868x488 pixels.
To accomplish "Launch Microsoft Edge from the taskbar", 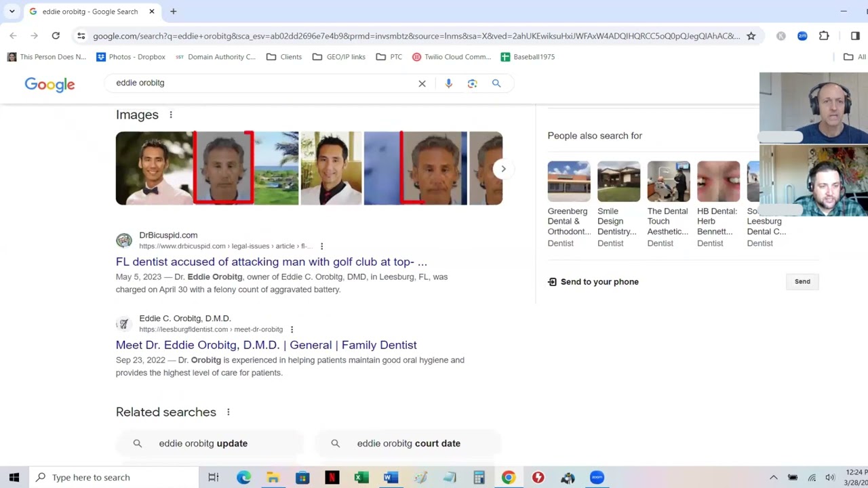I will [243, 477].
